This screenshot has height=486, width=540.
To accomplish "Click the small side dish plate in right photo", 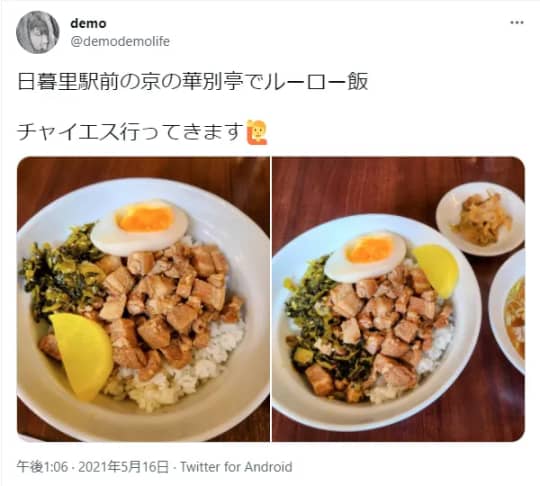I will [x=480, y=219].
